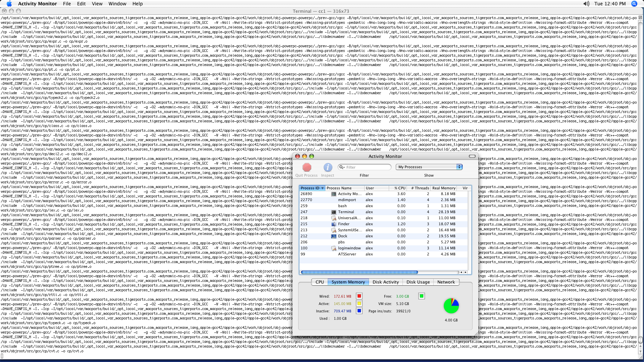Switch to the CPU tab
This screenshot has height=362, width=644.
click(x=320, y=282)
